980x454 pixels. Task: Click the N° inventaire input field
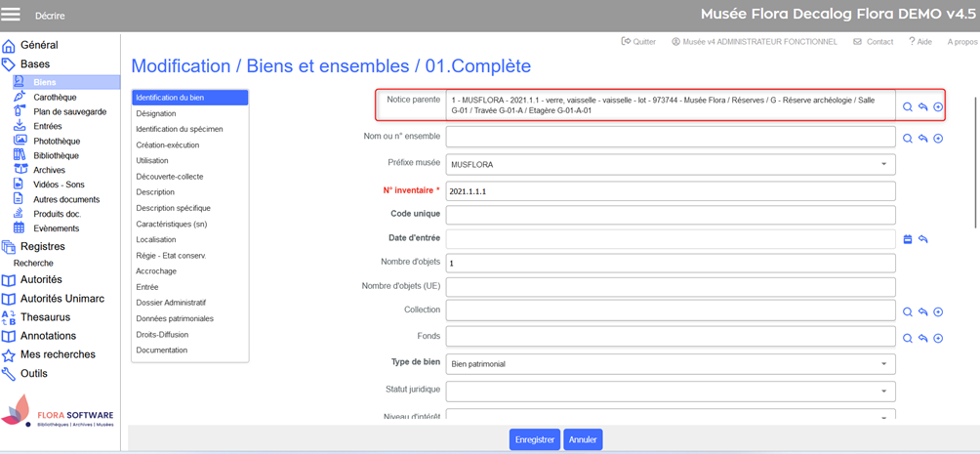670,191
